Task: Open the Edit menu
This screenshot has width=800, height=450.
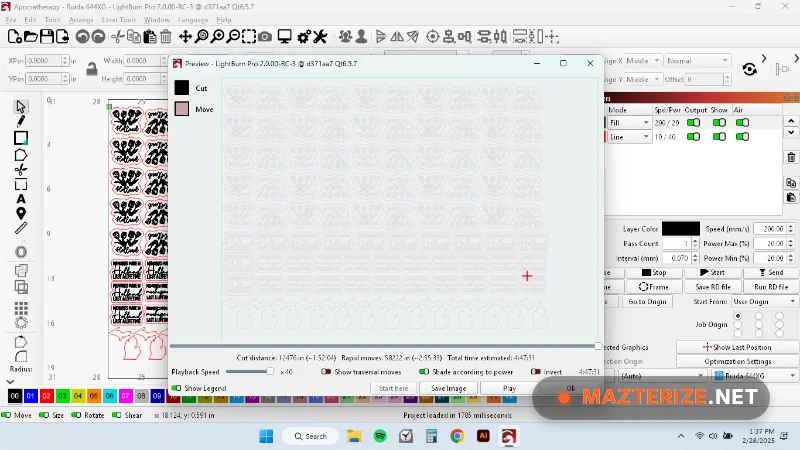Action: (x=30, y=20)
